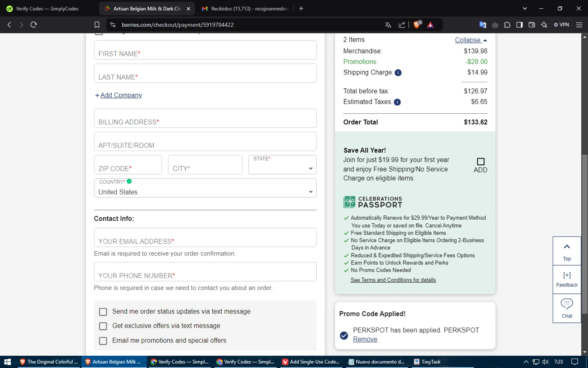Switch to Verify Codes — SimplyCodes tab
The image size is (588, 368).
tap(47, 9)
